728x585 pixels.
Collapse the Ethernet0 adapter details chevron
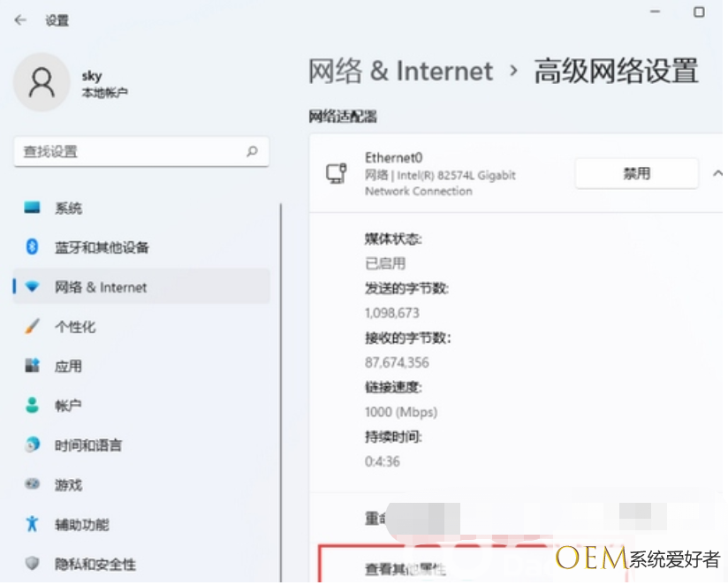tap(717, 174)
